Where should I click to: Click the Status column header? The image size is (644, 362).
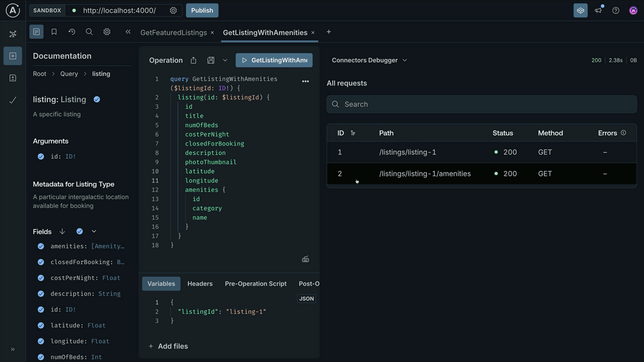pos(502,133)
